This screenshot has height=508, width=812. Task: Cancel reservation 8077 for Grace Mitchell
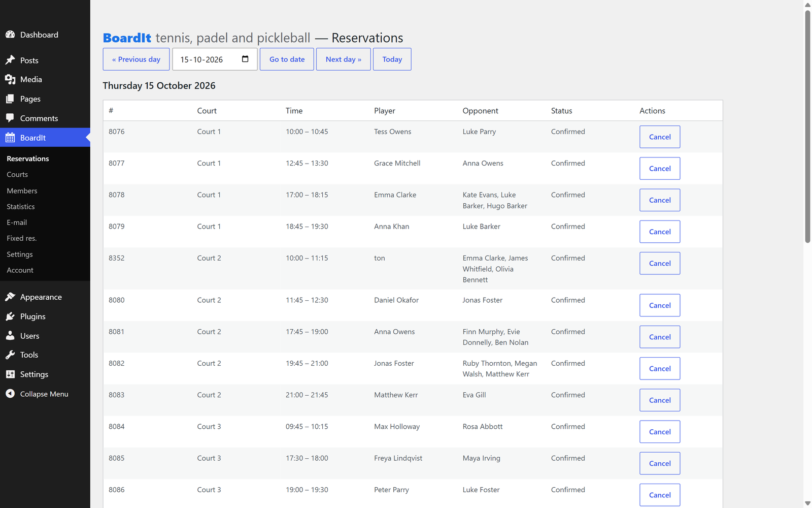(660, 168)
